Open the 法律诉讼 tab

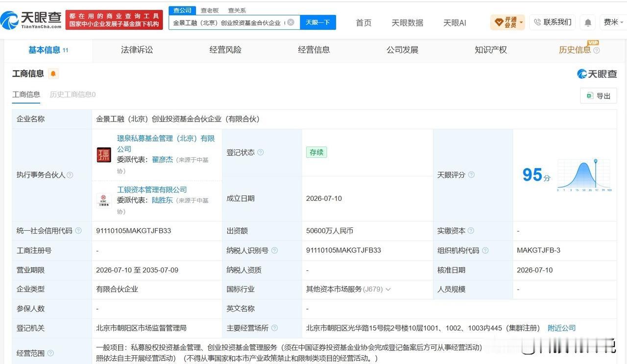137,50
